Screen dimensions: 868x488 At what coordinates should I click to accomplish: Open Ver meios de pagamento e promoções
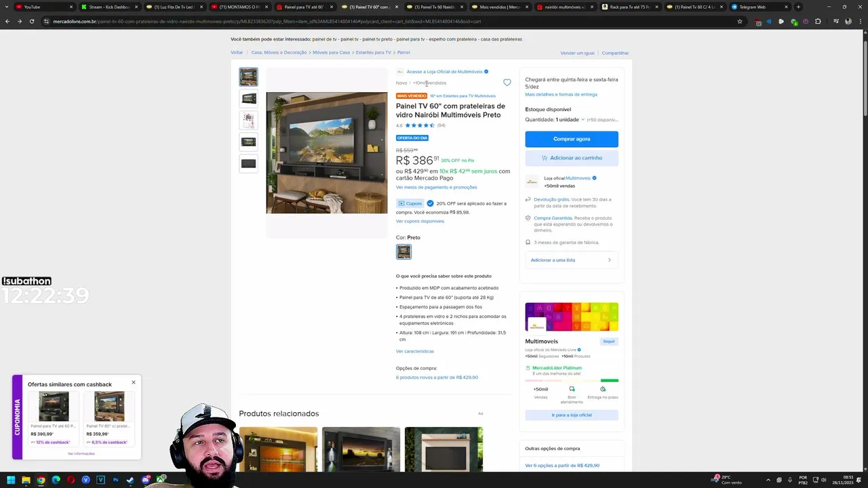tap(436, 188)
